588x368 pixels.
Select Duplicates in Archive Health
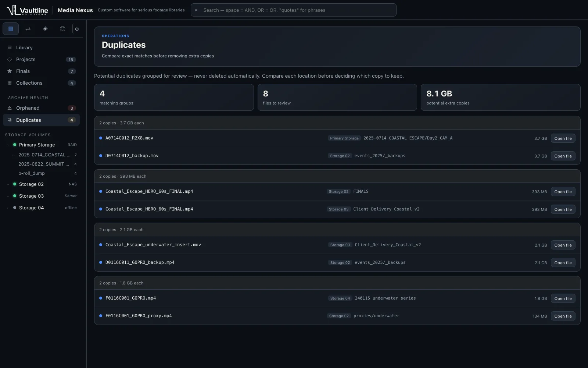(x=41, y=120)
